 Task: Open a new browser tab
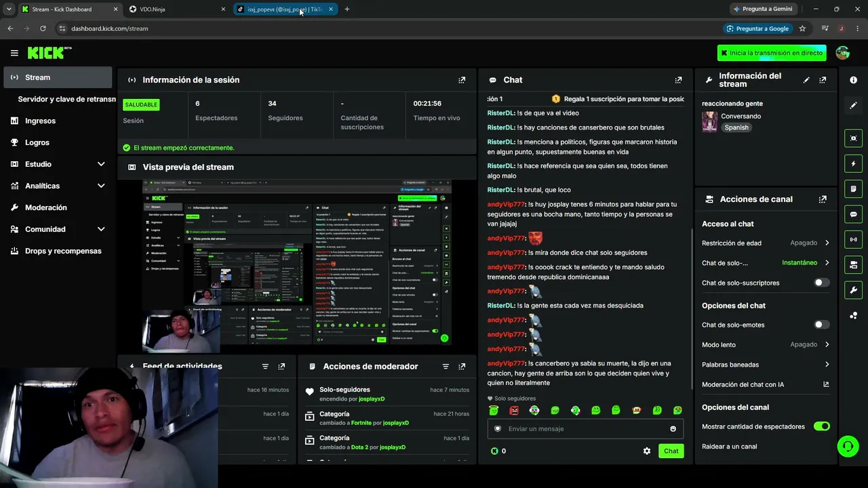[x=347, y=9]
